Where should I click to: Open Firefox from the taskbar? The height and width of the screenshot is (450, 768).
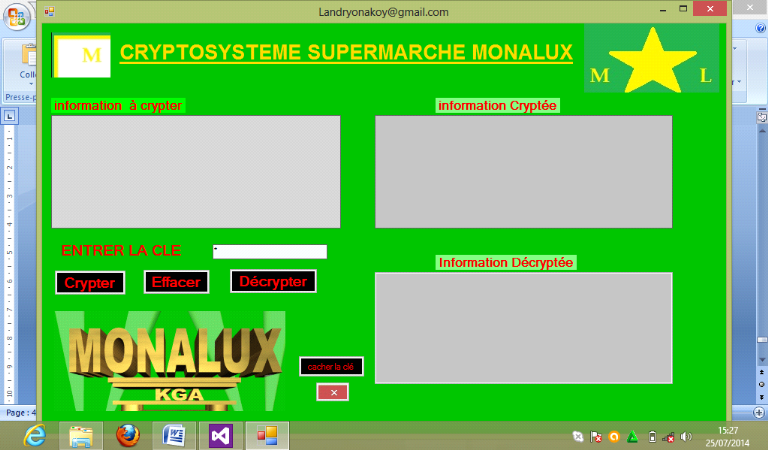point(127,435)
